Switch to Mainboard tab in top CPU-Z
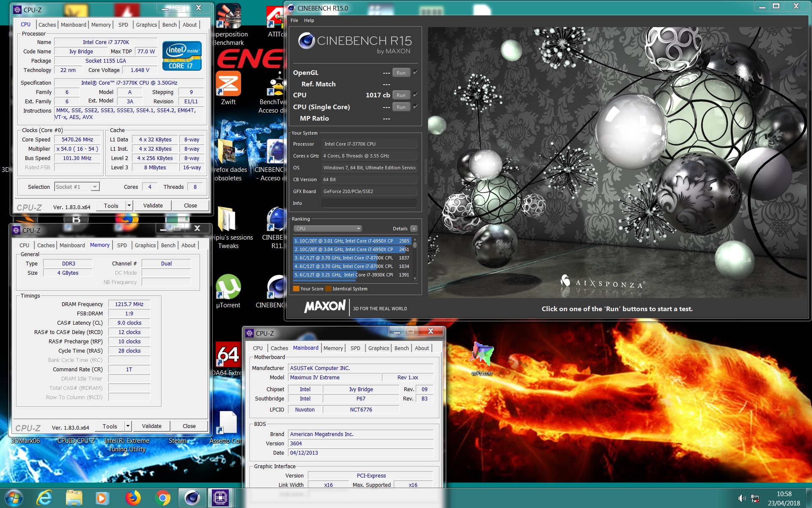This screenshot has height=508, width=812. tap(74, 25)
